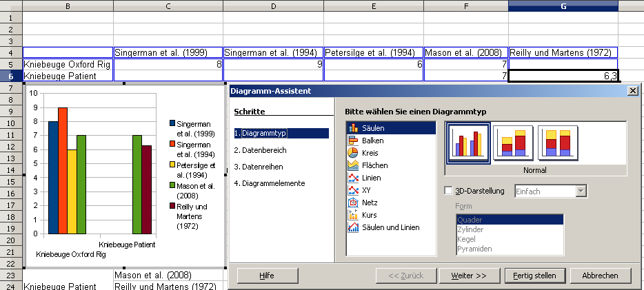Pick the Netz chart type
644x290 pixels.
pyautogui.click(x=370, y=203)
